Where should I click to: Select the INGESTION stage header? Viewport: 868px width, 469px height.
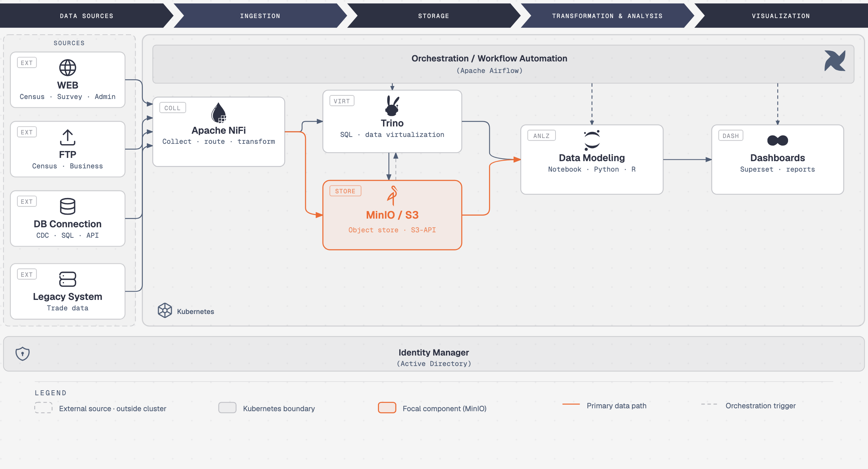(260, 16)
